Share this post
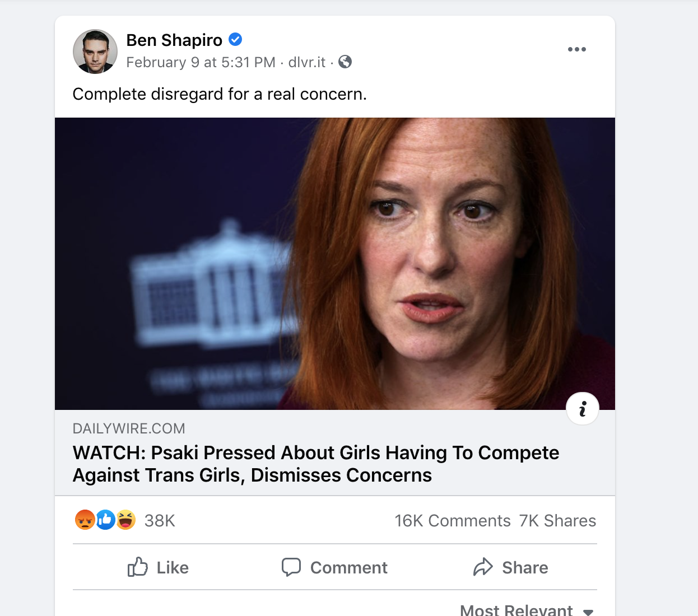Image resolution: width=698 pixels, height=616 pixels. tap(510, 567)
